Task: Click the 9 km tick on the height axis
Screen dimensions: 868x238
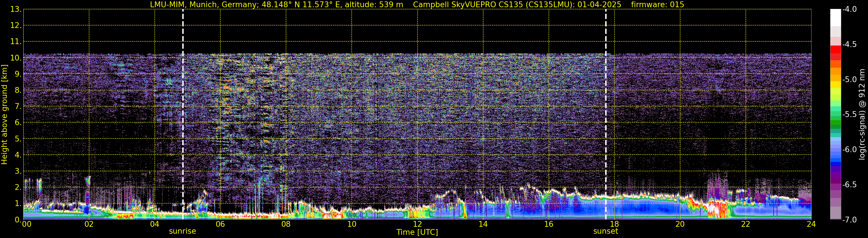Action: pos(18,74)
